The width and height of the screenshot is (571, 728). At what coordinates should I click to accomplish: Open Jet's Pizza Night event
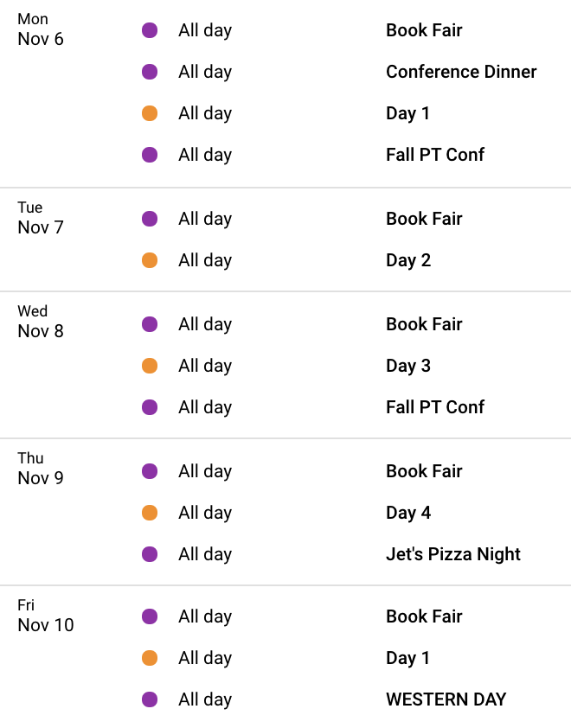coord(453,554)
